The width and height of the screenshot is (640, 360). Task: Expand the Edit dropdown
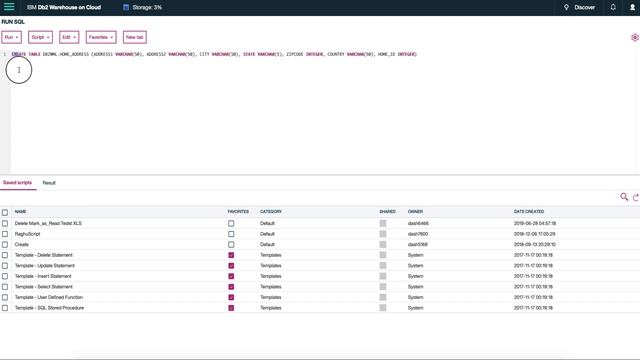69,37
